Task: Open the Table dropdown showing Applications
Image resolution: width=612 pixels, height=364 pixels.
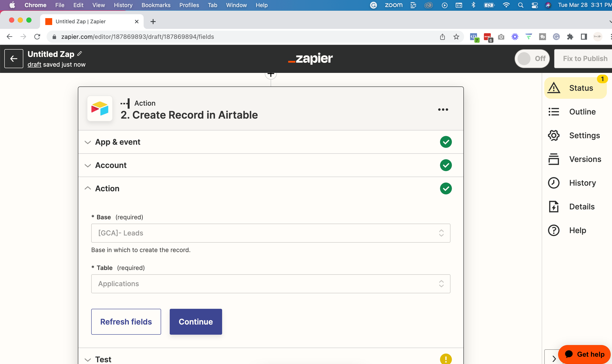Action: pyautogui.click(x=271, y=284)
